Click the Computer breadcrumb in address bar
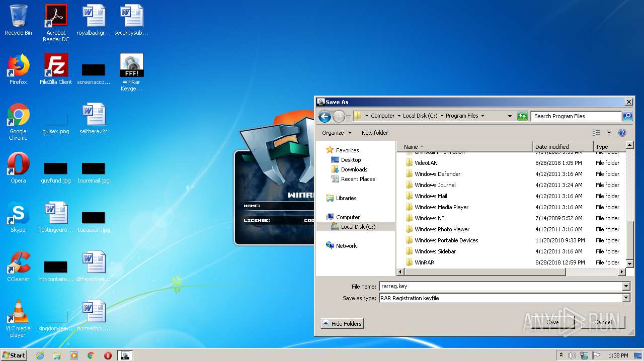 (x=382, y=116)
